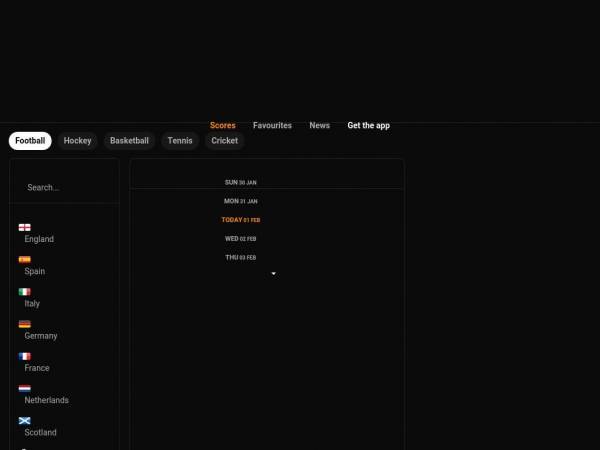
Task: Click the France flag icon
Action: coord(24,356)
